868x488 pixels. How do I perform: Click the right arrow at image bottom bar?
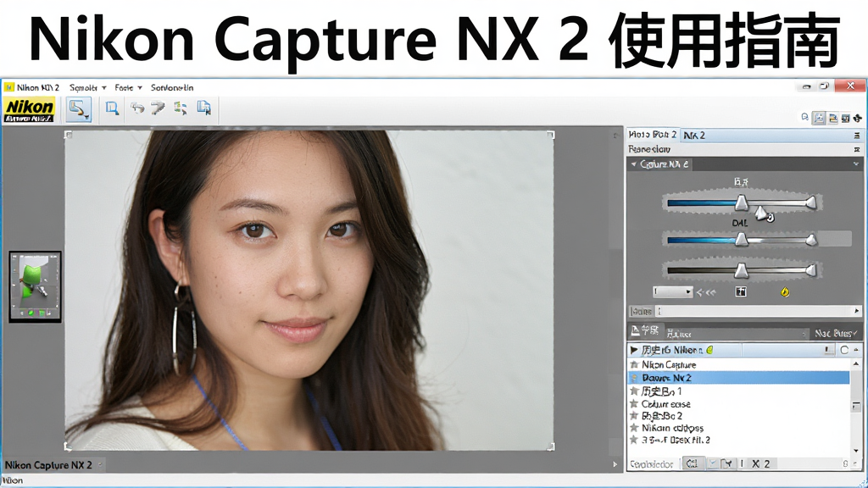coord(615,464)
